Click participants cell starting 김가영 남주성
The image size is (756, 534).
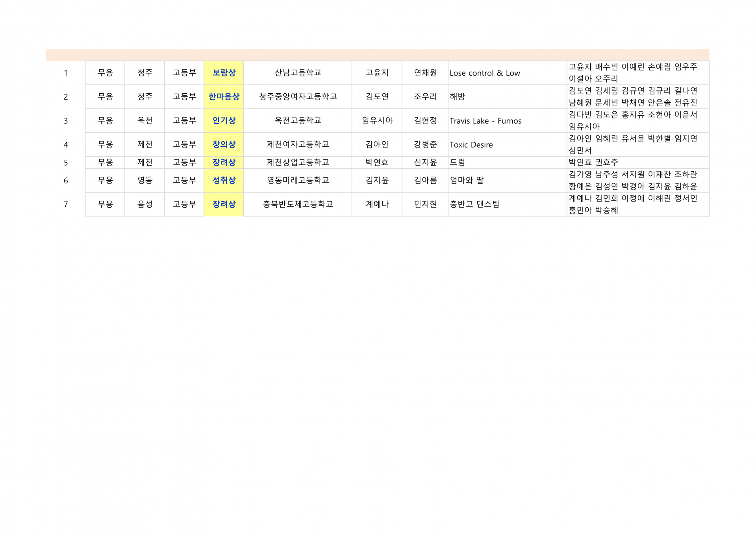coord(638,180)
